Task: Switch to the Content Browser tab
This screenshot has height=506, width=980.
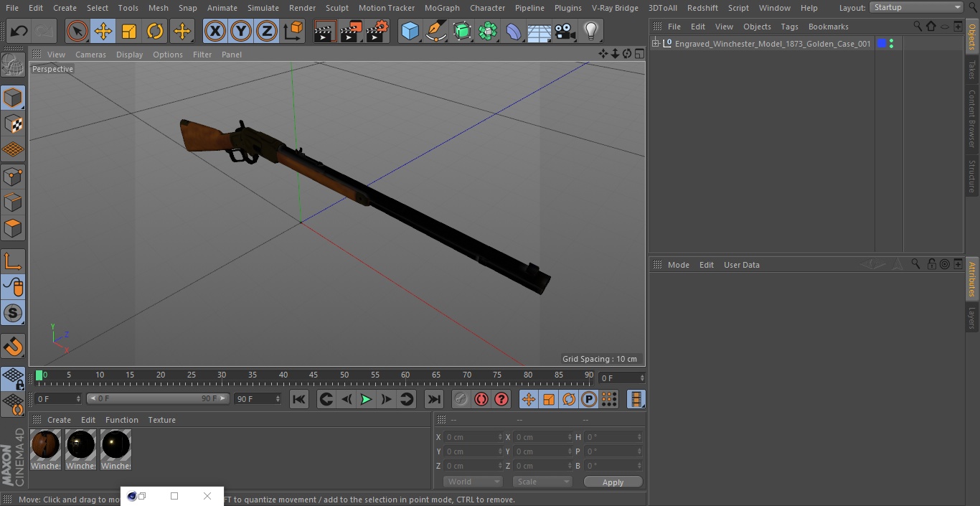Action: coord(972,118)
